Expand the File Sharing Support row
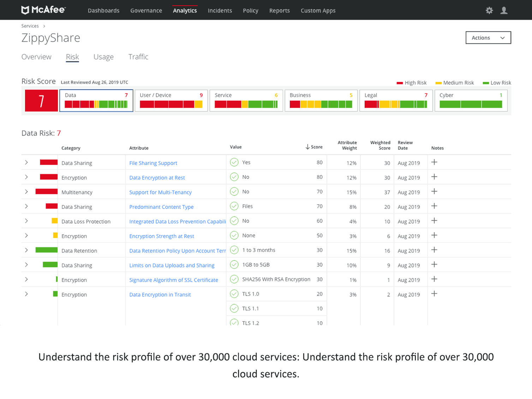This screenshot has height=399, width=532. pyautogui.click(x=26, y=162)
